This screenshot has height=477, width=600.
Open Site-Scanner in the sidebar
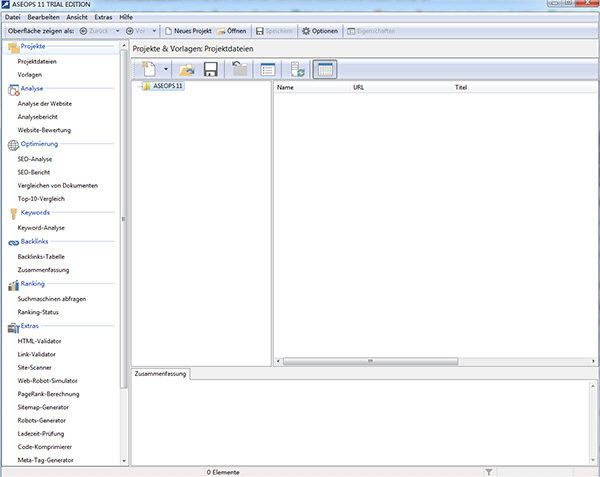(x=34, y=368)
